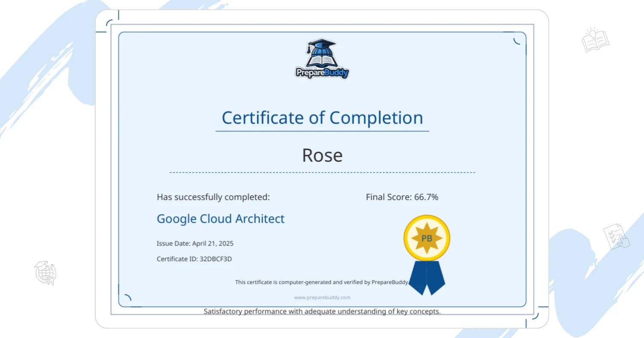Click the blue ribbon below the badge

(x=427, y=277)
